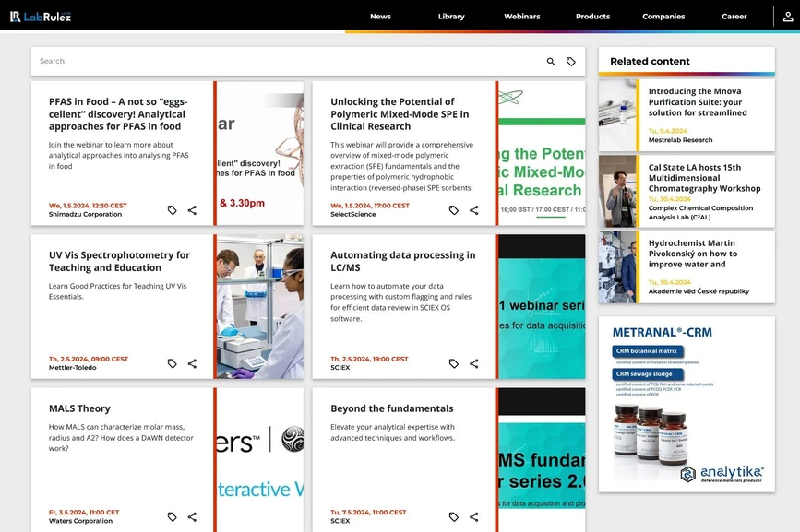Click the tag icon on the UV Vis Spectrophotometry card
Image resolution: width=800 pixels, height=532 pixels.
pyautogui.click(x=172, y=363)
